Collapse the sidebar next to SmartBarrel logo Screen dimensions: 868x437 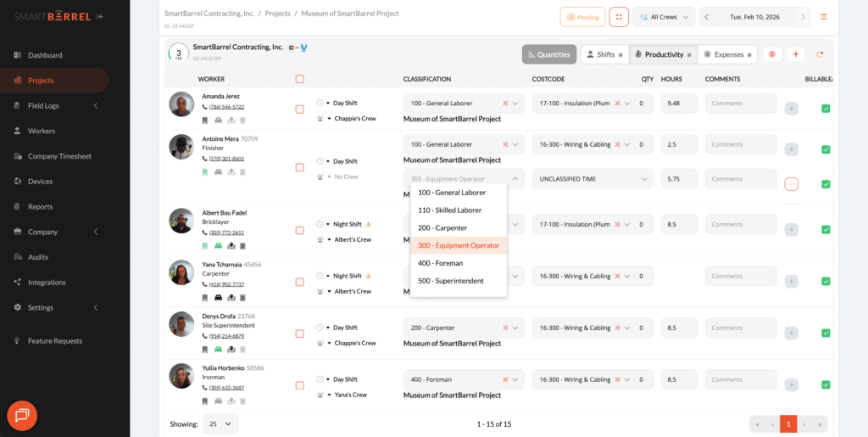[101, 16]
